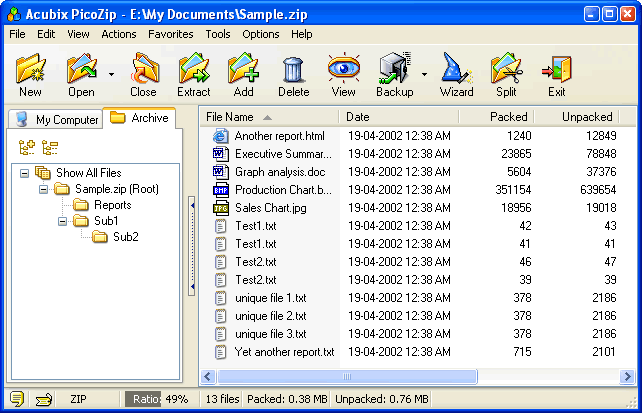Sort by Unpacked column header

pos(577,117)
